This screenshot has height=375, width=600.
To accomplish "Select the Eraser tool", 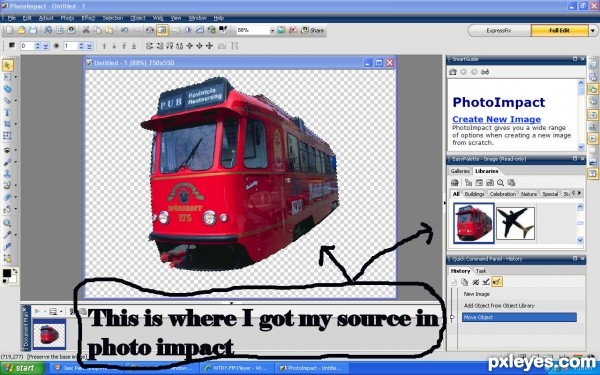I will pyautogui.click(x=7, y=197).
